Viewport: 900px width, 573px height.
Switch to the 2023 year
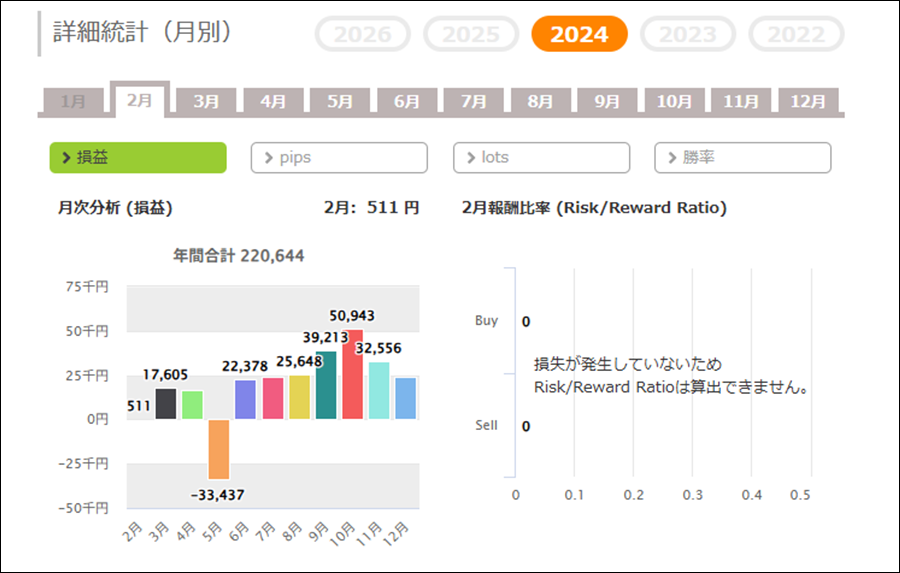687,35
